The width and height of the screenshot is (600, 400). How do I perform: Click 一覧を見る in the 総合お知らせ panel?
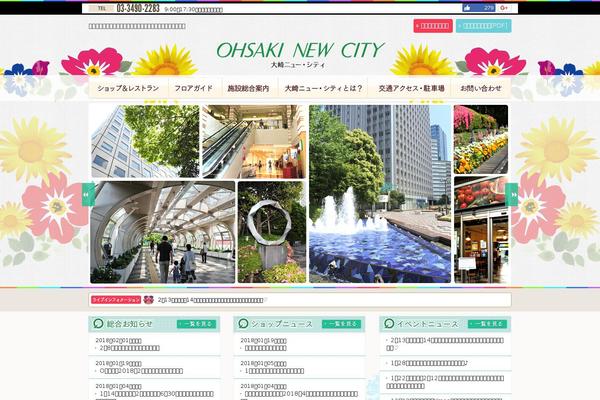[196, 324]
